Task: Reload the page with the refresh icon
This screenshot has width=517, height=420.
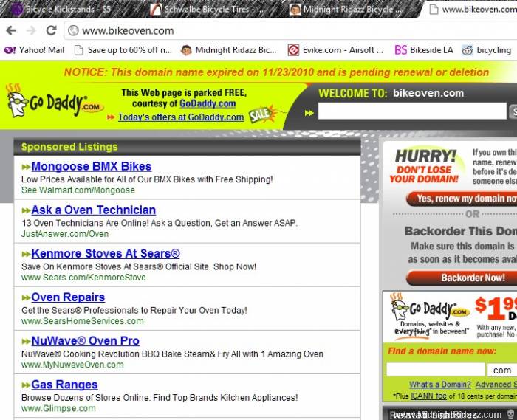Action: pos(51,31)
